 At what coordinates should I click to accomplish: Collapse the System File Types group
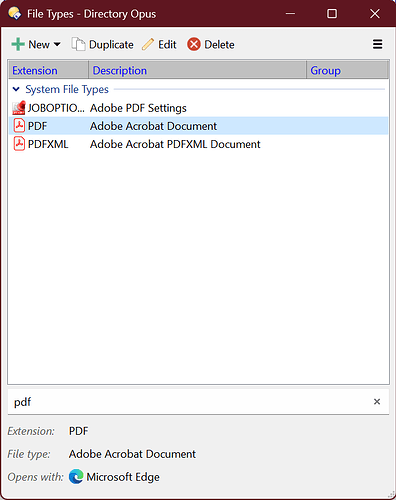coord(16,89)
